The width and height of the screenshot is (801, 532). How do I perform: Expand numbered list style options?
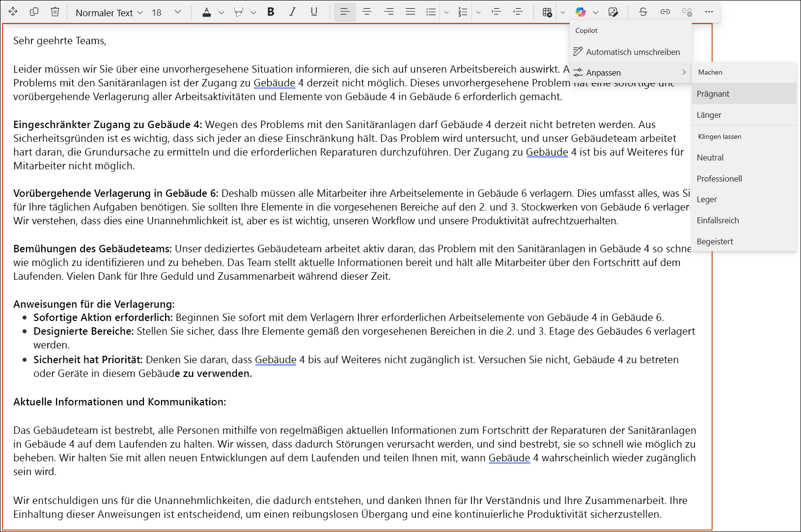(x=478, y=13)
